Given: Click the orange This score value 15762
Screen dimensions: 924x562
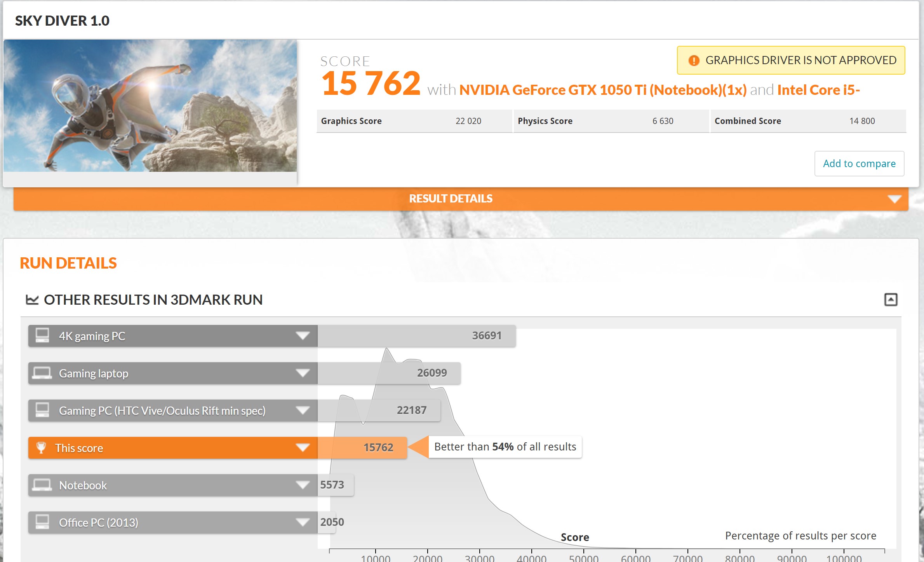Looking at the screenshot, I should [x=378, y=447].
